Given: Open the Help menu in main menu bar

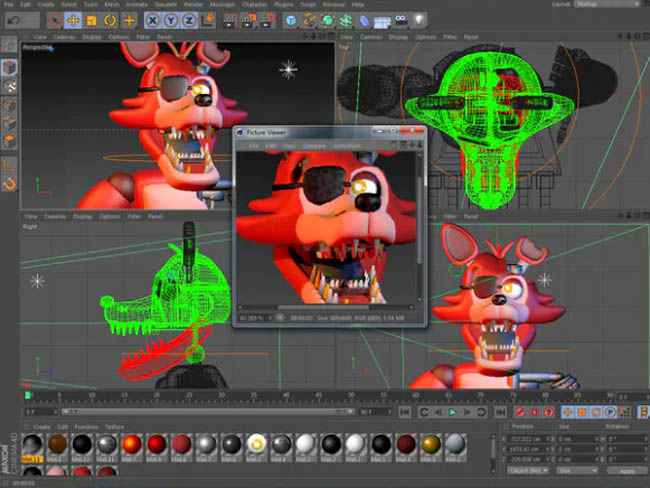Looking at the screenshot, I should [358, 5].
